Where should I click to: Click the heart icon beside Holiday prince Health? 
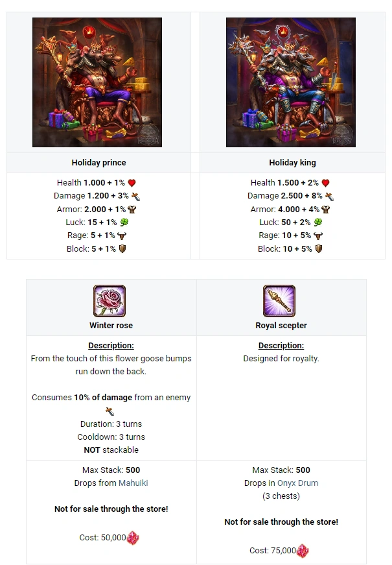pos(132,183)
